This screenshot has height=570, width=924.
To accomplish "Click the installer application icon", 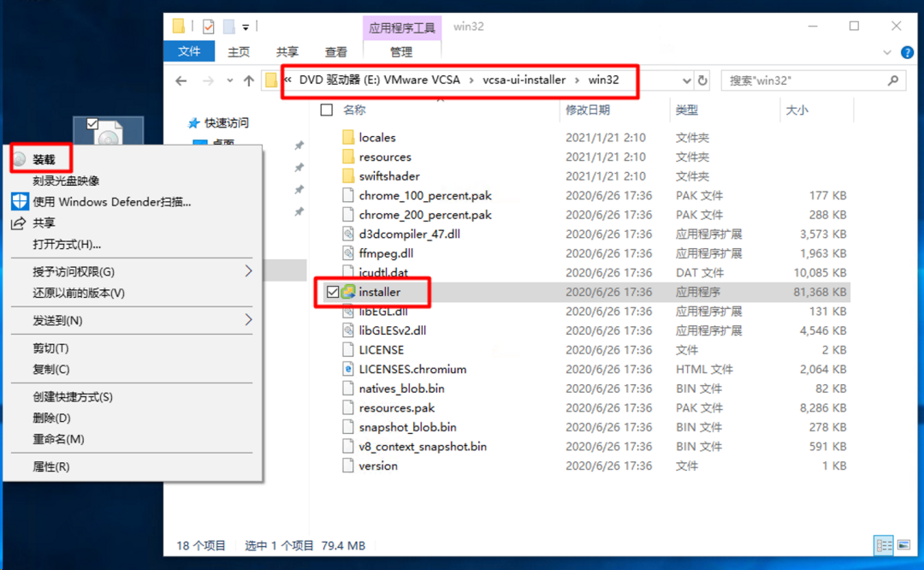I will tap(349, 292).
